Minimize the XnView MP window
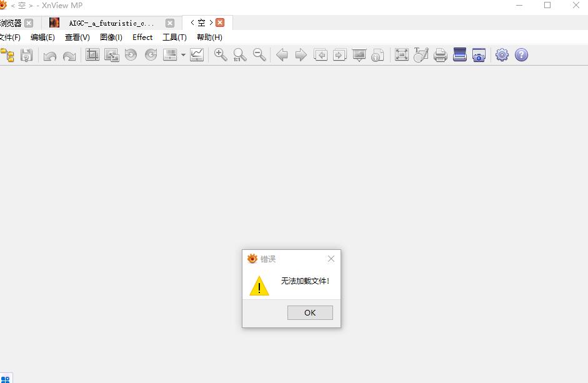 pyautogui.click(x=519, y=5)
